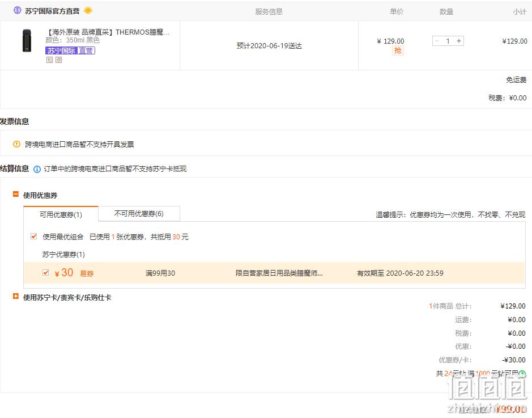
Task: Click the 满99用30 coupon condition text
Action: (x=160, y=273)
